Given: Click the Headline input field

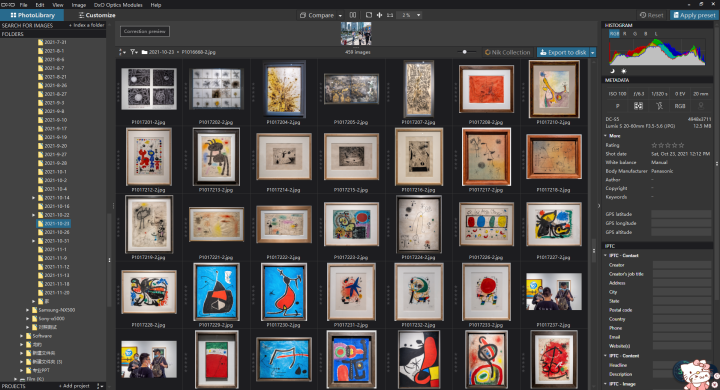Looking at the screenshot, I should [682, 365].
